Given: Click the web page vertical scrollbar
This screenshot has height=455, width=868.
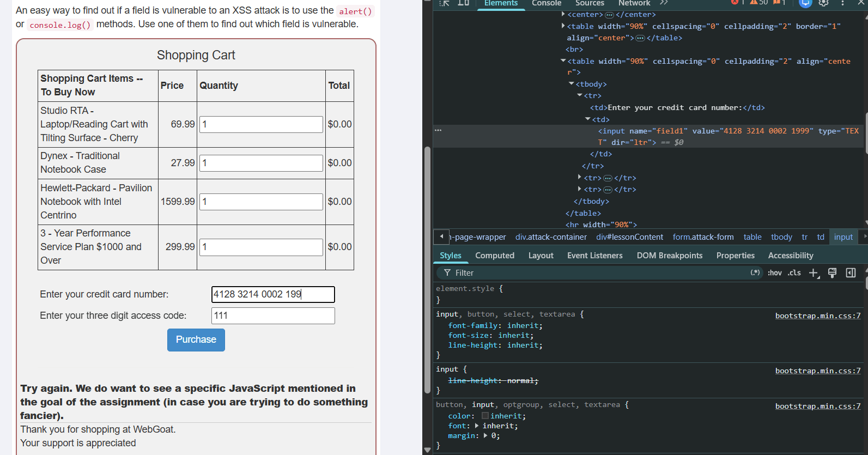Looking at the screenshot, I should coord(427,270).
